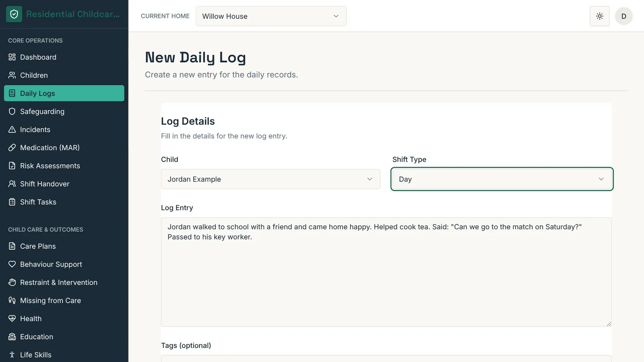
Task: Open the user avatar D menu
Action: pos(624,16)
